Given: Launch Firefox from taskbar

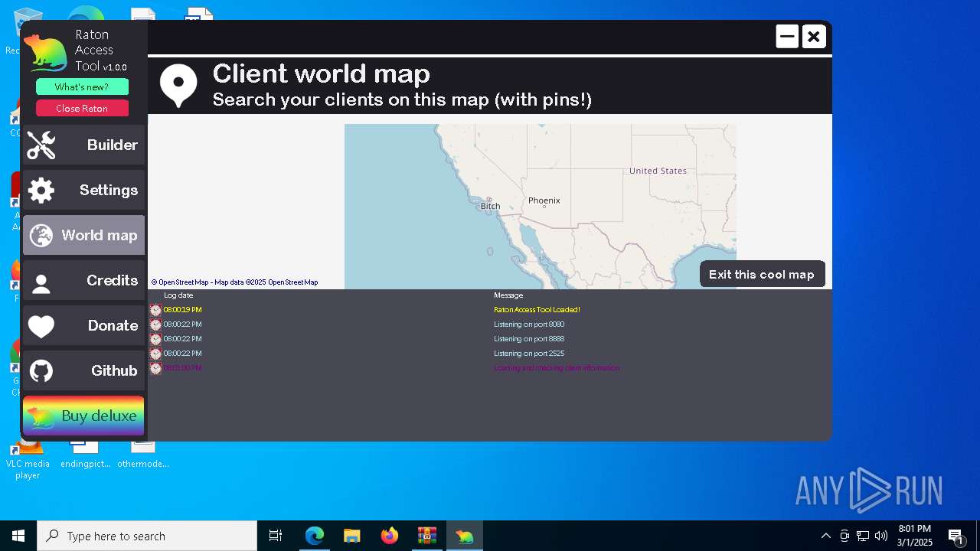Looking at the screenshot, I should tap(389, 536).
